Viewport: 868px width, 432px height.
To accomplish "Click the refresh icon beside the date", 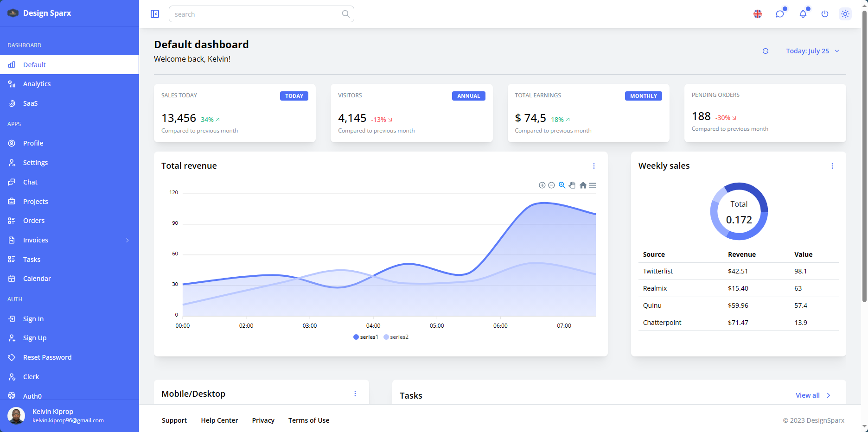I will pos(766,51).
